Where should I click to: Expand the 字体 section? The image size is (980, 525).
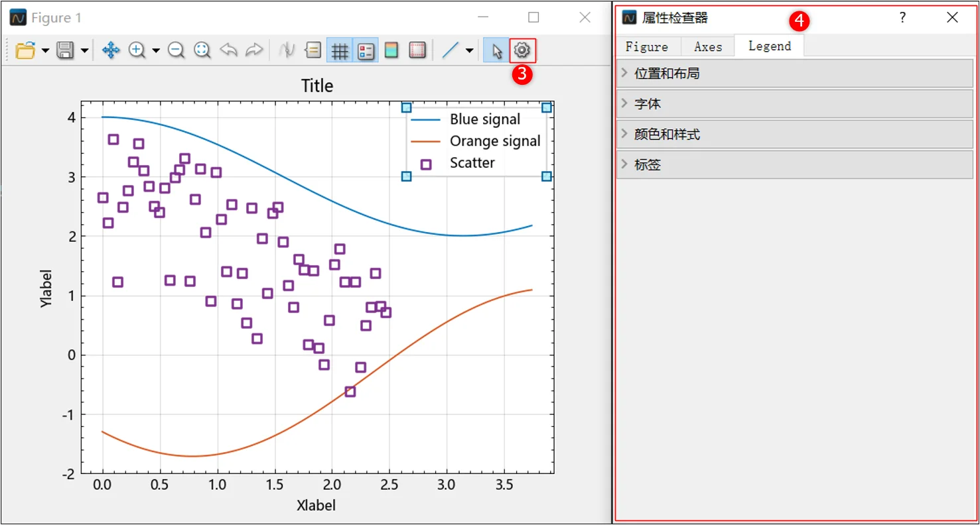click(794, 104)
